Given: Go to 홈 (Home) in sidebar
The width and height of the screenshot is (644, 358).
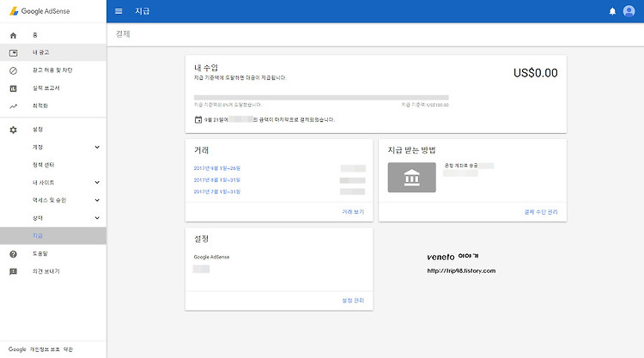Looking at the screenshot, I should tap(53, 35).
